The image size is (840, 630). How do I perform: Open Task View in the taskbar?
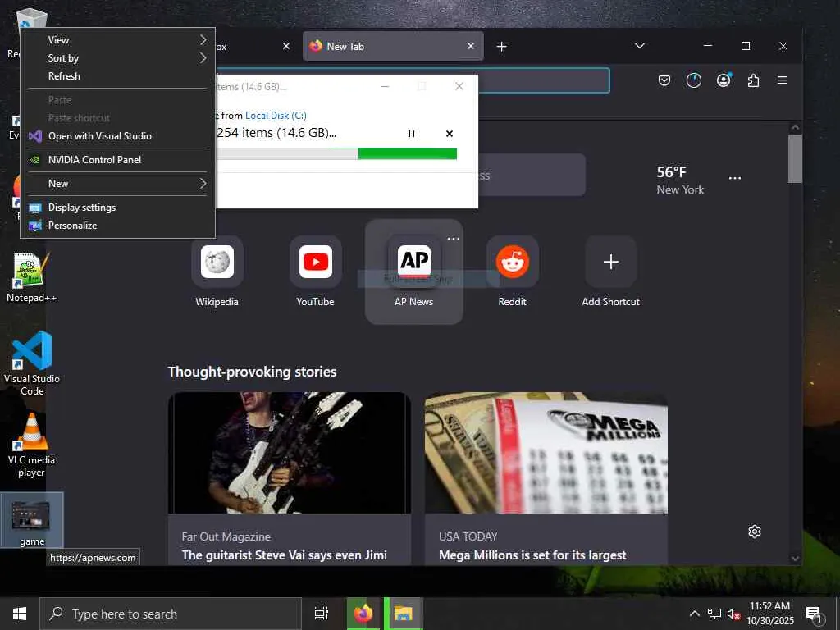point(322,614)
